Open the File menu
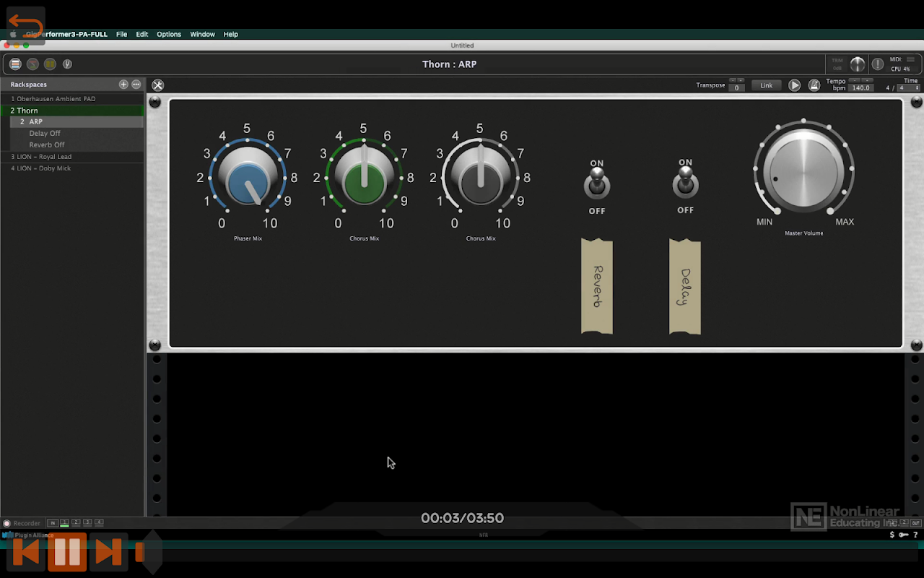Viewport: 924px width, 578px height. point(122,34)
